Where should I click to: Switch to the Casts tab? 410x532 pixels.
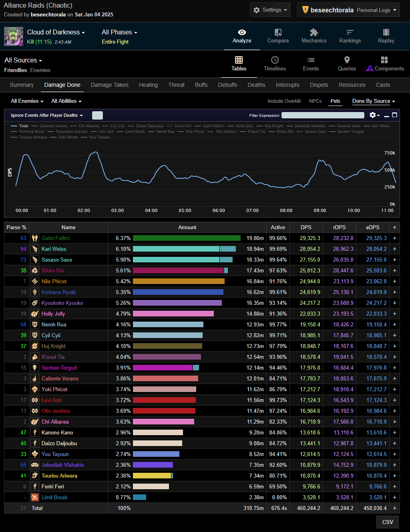click(x=383, y=85)
